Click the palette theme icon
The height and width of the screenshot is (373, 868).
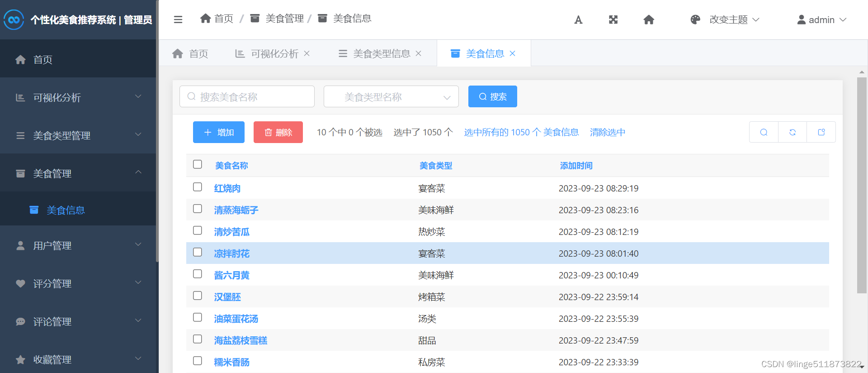(x=695, y=19)
